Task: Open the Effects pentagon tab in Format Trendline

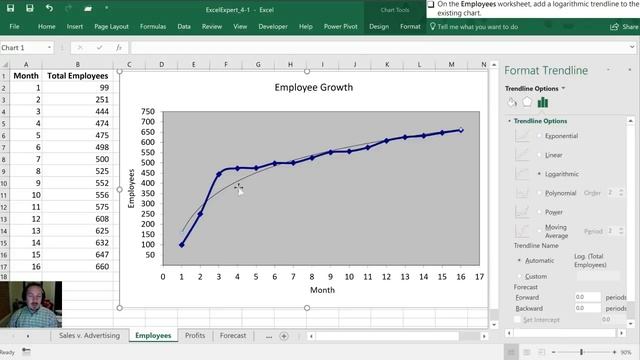Action: click(x=527, y=102)
